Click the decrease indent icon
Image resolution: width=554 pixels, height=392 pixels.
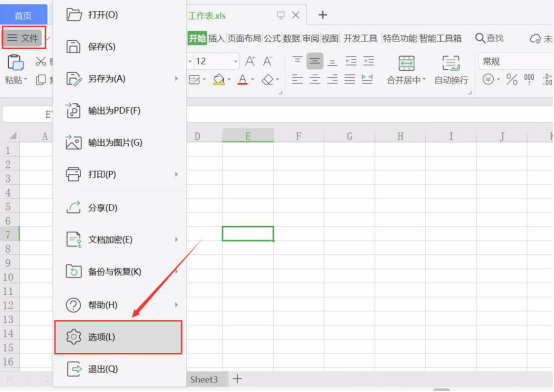351,61
